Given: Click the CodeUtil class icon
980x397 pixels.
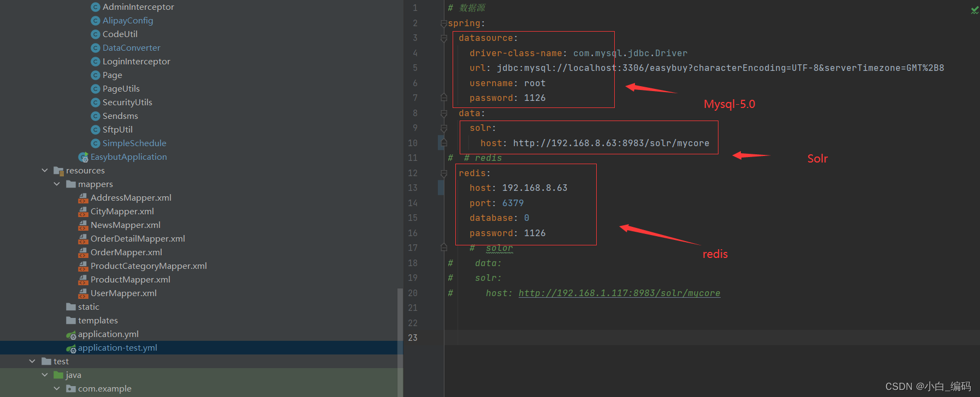Looking at the screenshot, I should click(x=96, y=34).
